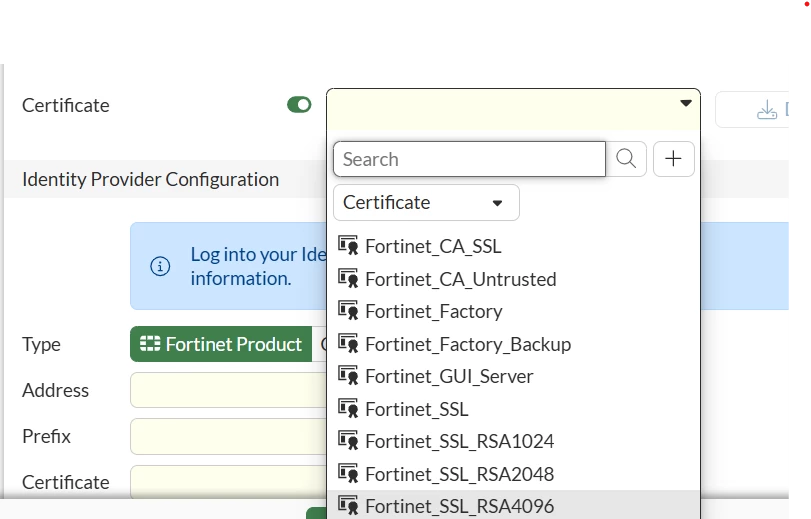This screenshot has height=519, width=811.
Task: Select Fortinet_SSL certificate
Action: 513,409
